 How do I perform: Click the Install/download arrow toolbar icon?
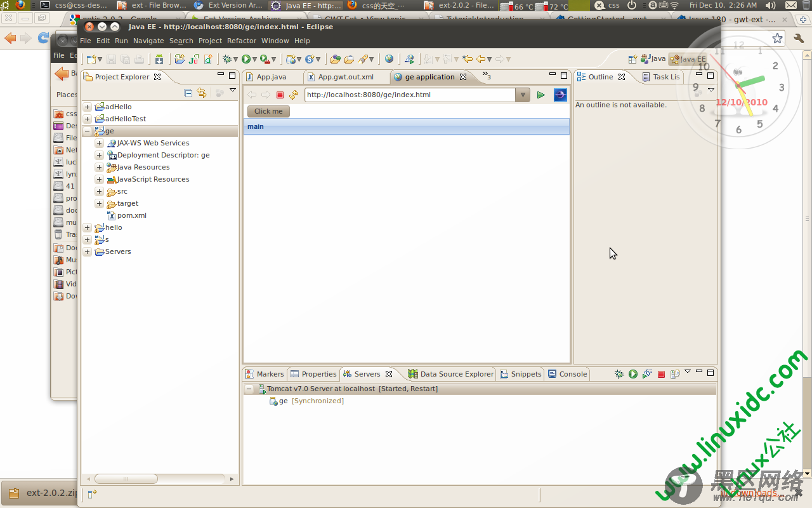point(159,59)
